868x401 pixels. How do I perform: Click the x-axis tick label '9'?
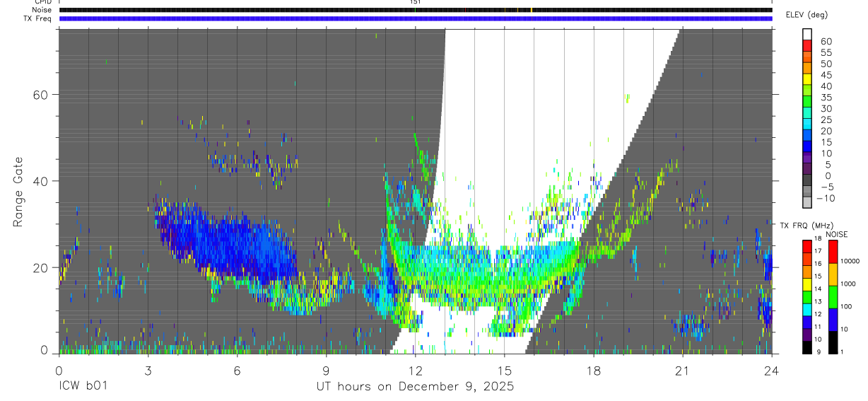pos(326,371)
